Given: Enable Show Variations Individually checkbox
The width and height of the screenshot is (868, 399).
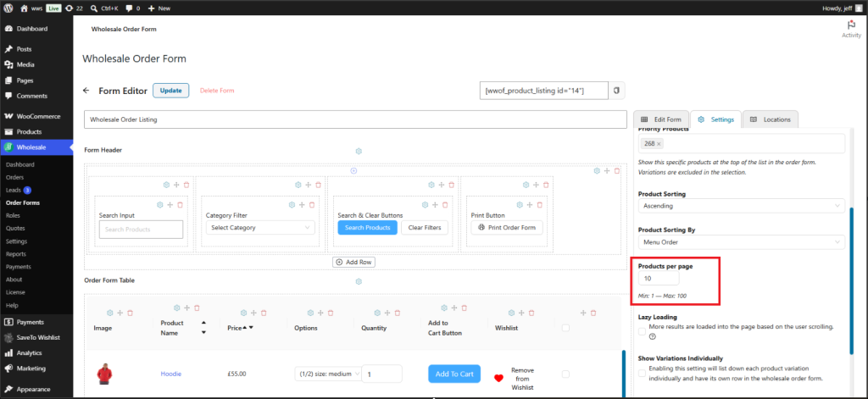Looking at the screenshot, I should (642, 373).
